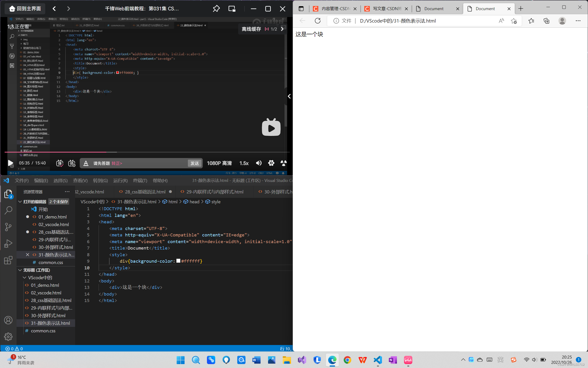This screenshot has width=588, height=368.
Task: Open Edge Collections icon
Action: click(546, 21)
